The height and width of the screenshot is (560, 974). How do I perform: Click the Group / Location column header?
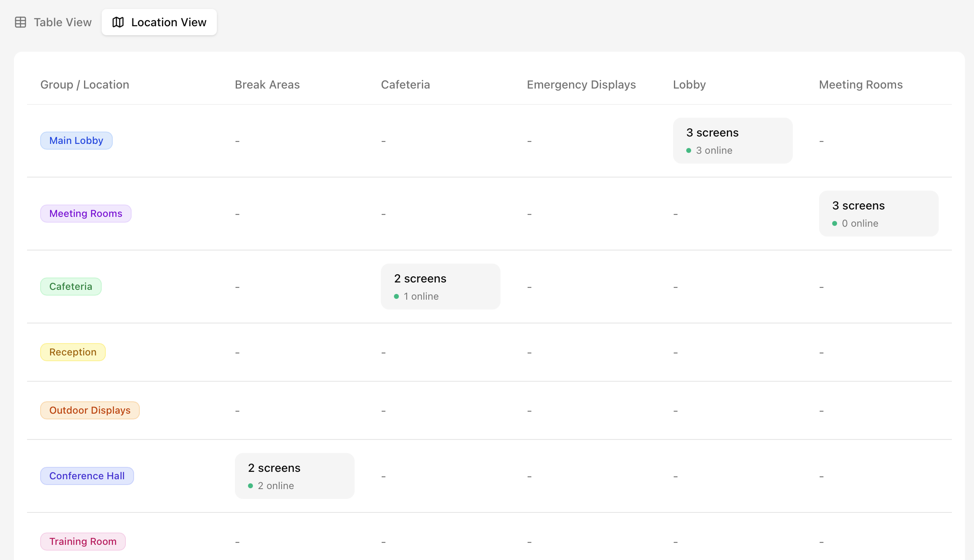(85, 85)
